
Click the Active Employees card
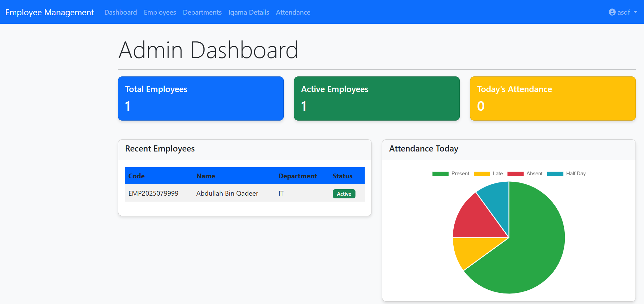tap(377, 99)
